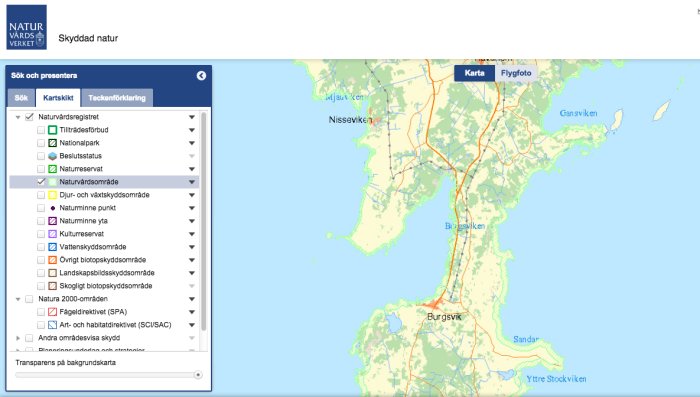The image size is (700, 397).
Task: Open the Tillträdesförbud dropdown arrow
Action: coord(192,130)
